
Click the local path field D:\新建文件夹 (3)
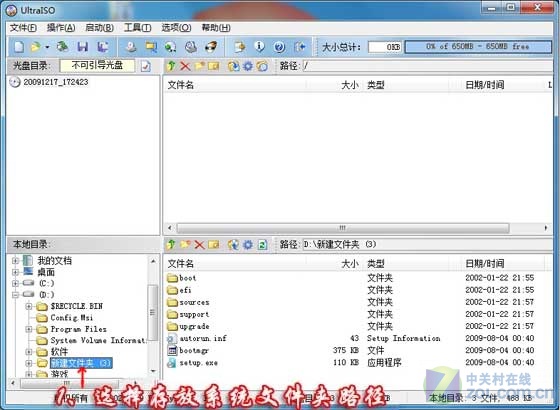tap(428, 245)
